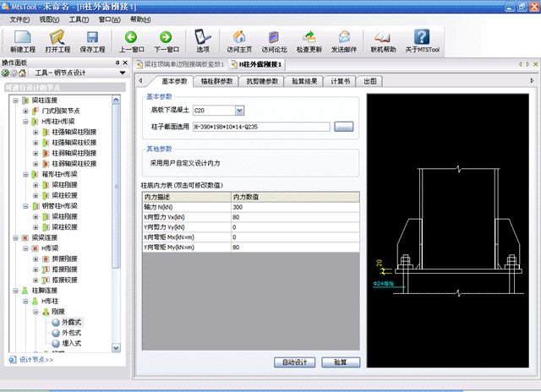Collapse the 箱形柱H形梁 tree node
Viewport: 541px width, 392px height.
[x=25, y=174]
